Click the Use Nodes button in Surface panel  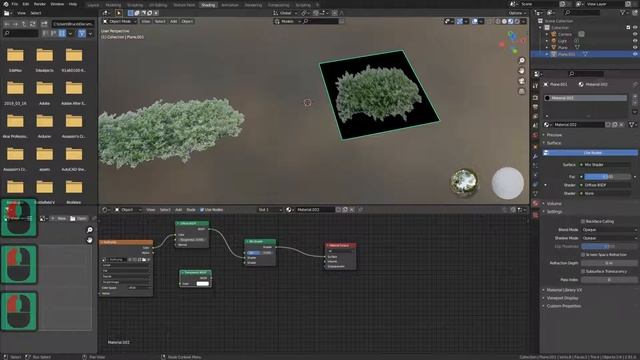[x=591, y=153]
